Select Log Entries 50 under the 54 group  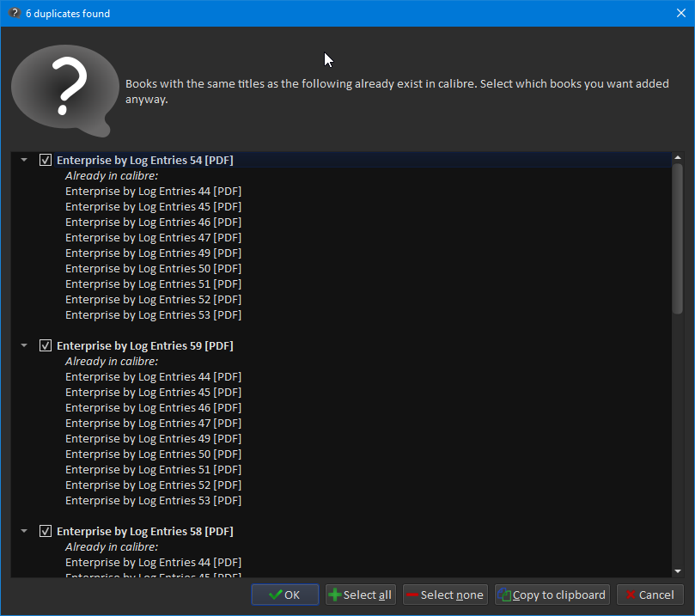click(x=154, y=269)
